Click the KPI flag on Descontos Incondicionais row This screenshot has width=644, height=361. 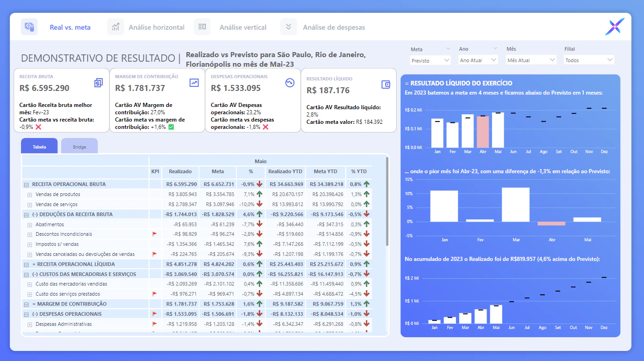point(155,234)
